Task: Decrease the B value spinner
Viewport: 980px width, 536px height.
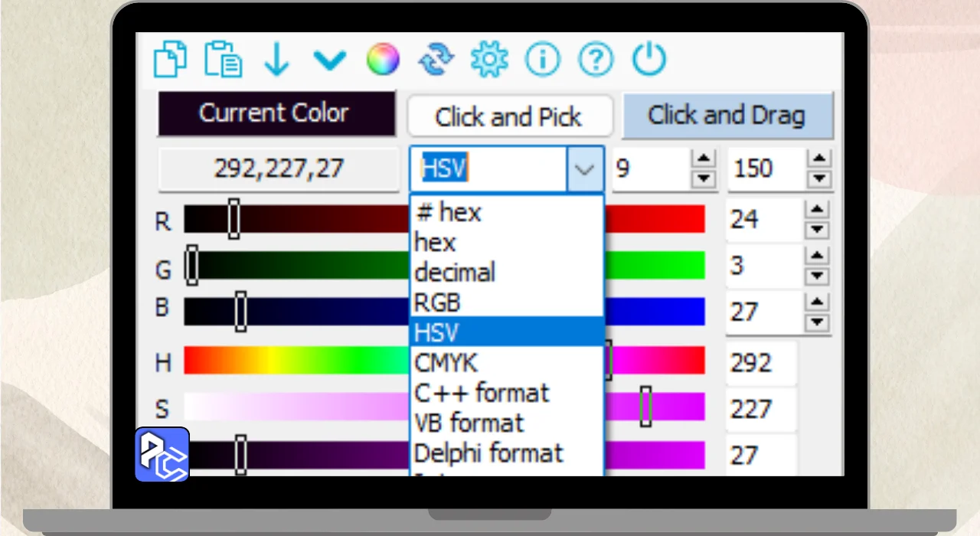Action: (x=818, y=322)
